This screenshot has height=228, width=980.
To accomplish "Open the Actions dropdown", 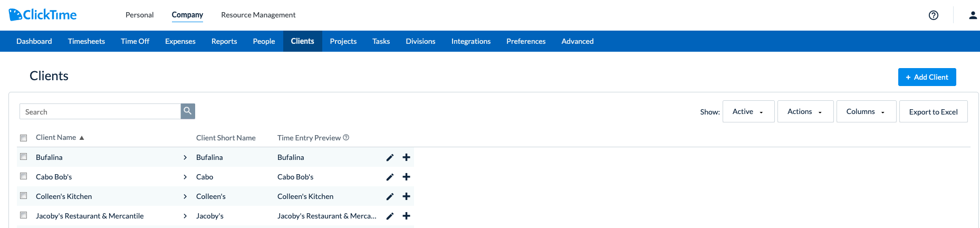I will (805, 111).
